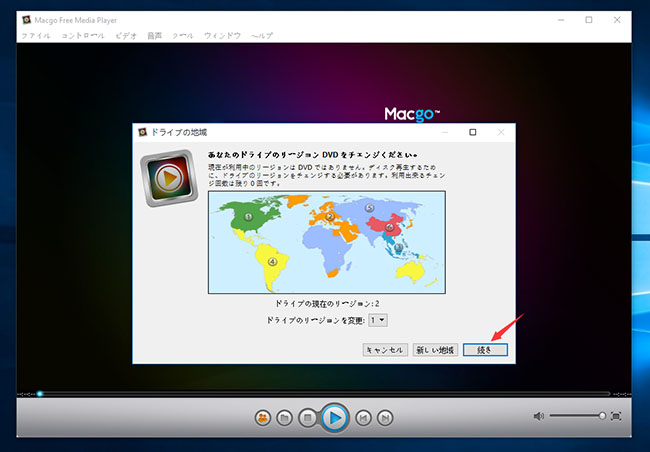Click the Open File folder icon
Image resolution: width=650 pixels, height=452 pixels.
coord(285,417)
